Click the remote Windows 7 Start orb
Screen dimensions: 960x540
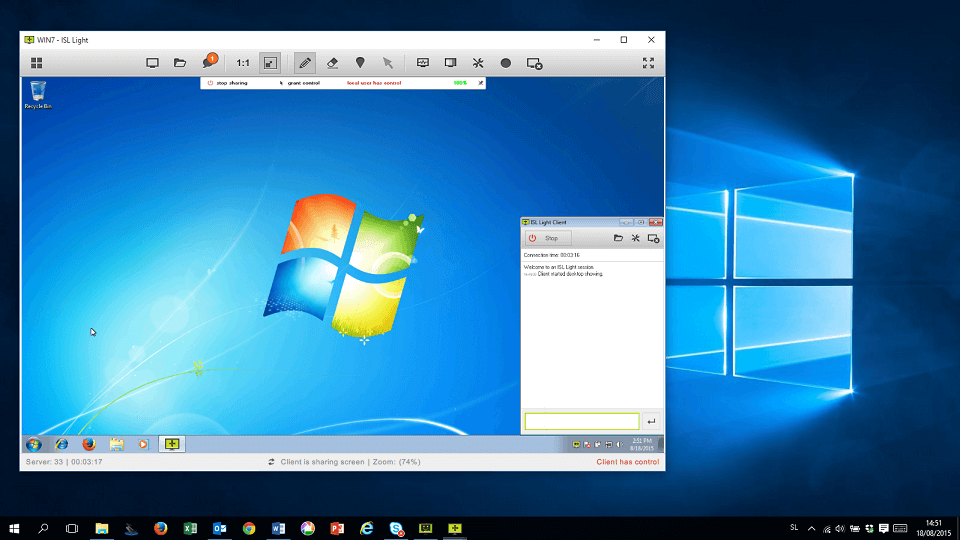[x=34, y=443]
